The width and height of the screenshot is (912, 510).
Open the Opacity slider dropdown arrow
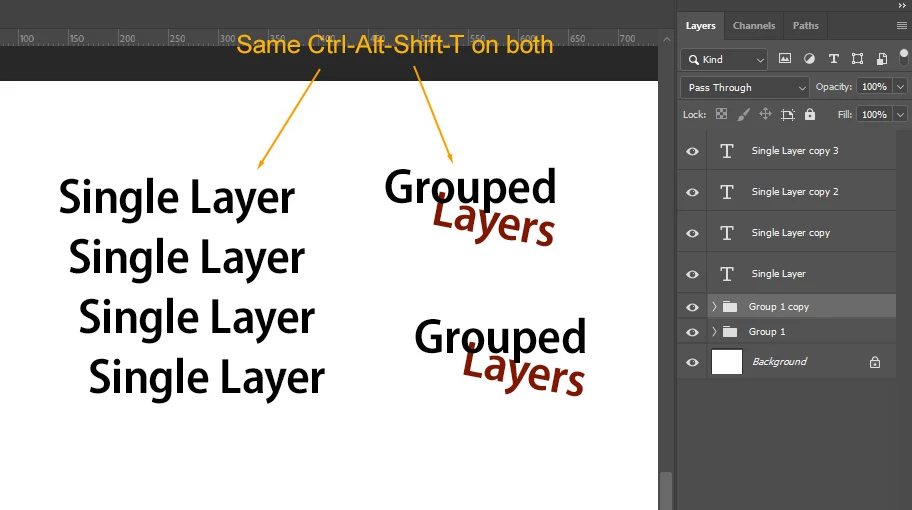click(x=900, y=87)
